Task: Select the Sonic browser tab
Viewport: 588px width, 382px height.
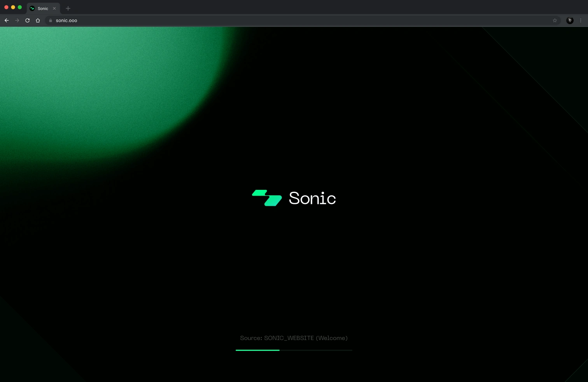Action: (44, 9)
